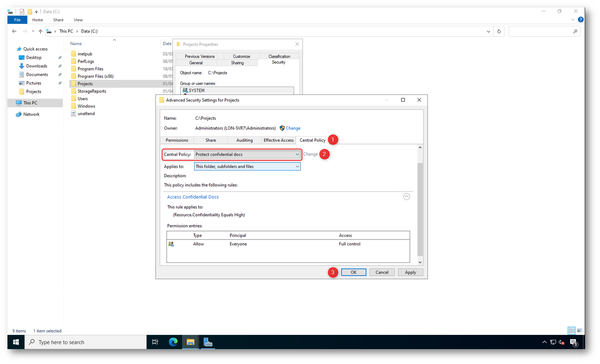Click the Refresh button in address bar

[x=499, y=31]
